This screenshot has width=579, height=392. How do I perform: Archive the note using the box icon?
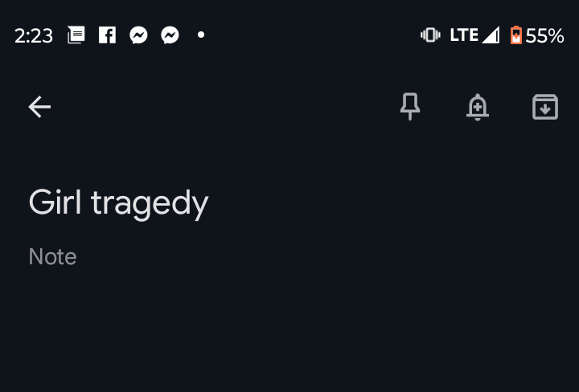coord(545,107)
